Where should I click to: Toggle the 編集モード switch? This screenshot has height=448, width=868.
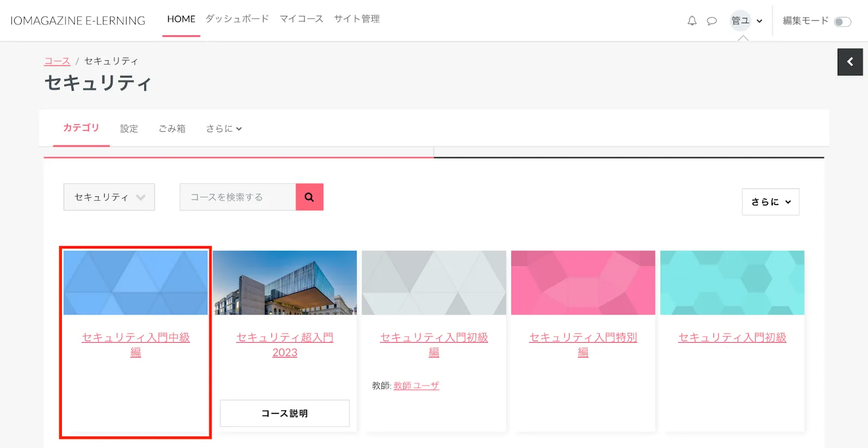coord(843,22)
